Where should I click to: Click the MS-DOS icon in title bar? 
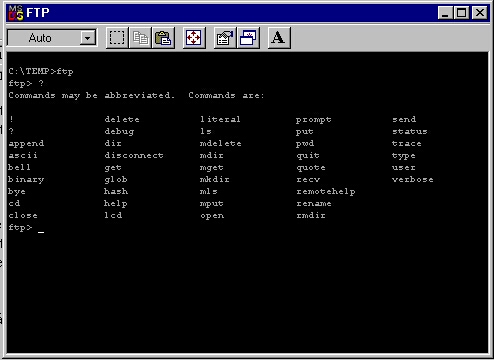[16, 13]
